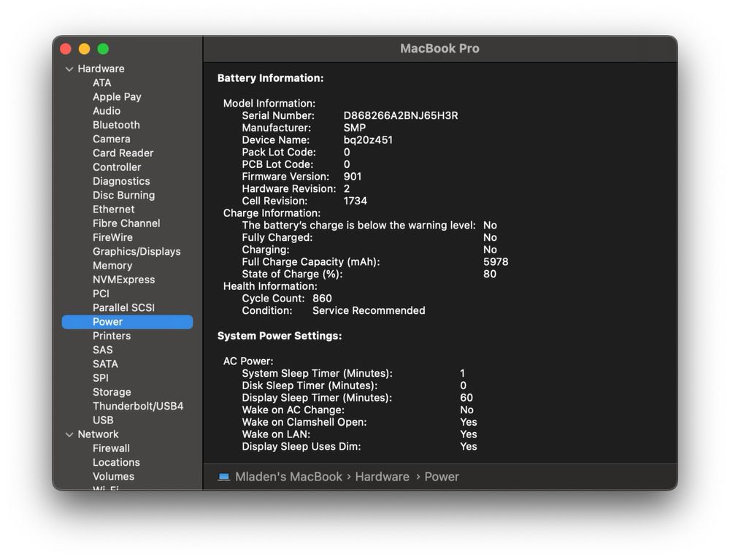
Task: Open Storage hardware entry
Action: [112, 392]
